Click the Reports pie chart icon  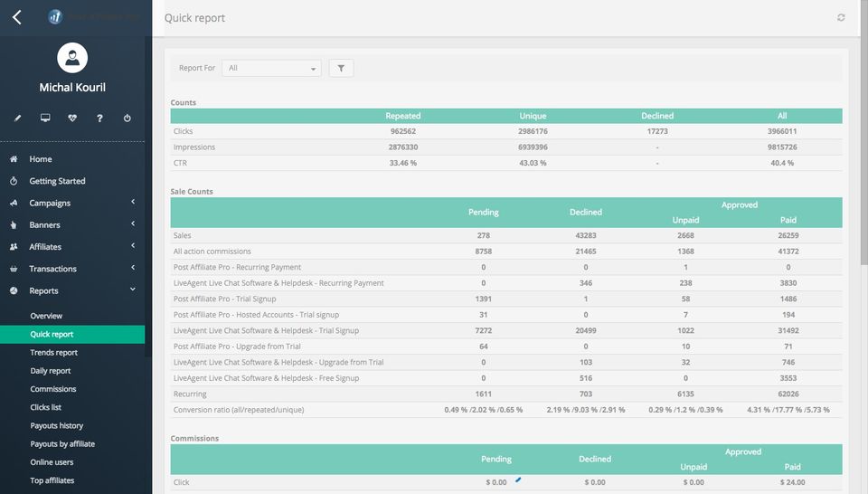tap(14, 290)
